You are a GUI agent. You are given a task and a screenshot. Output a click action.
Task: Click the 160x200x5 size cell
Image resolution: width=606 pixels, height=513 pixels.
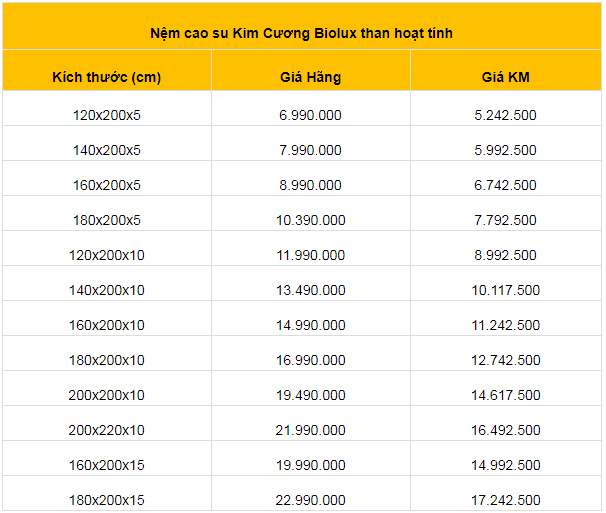(107, 185)
